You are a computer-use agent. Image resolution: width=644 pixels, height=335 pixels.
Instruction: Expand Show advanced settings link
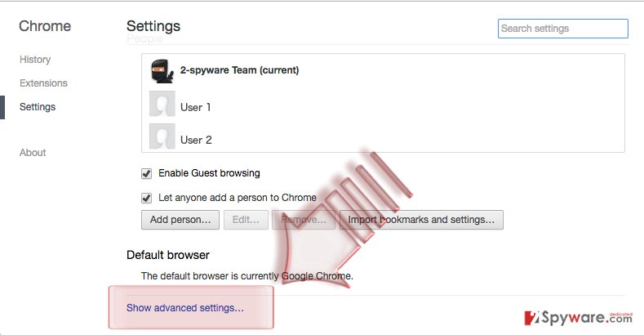coord(185,308)
